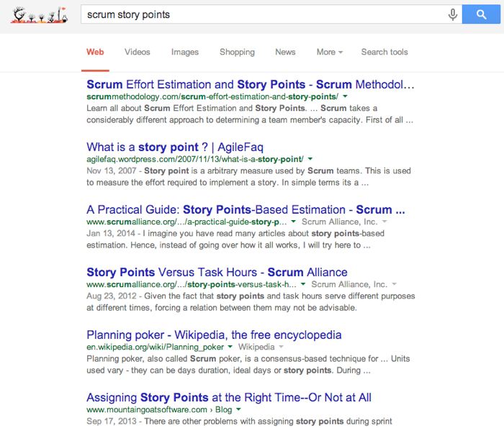Click the Aug 23, 2012 snippet date
Screen dimensions: 504x428
coord(112,296)
